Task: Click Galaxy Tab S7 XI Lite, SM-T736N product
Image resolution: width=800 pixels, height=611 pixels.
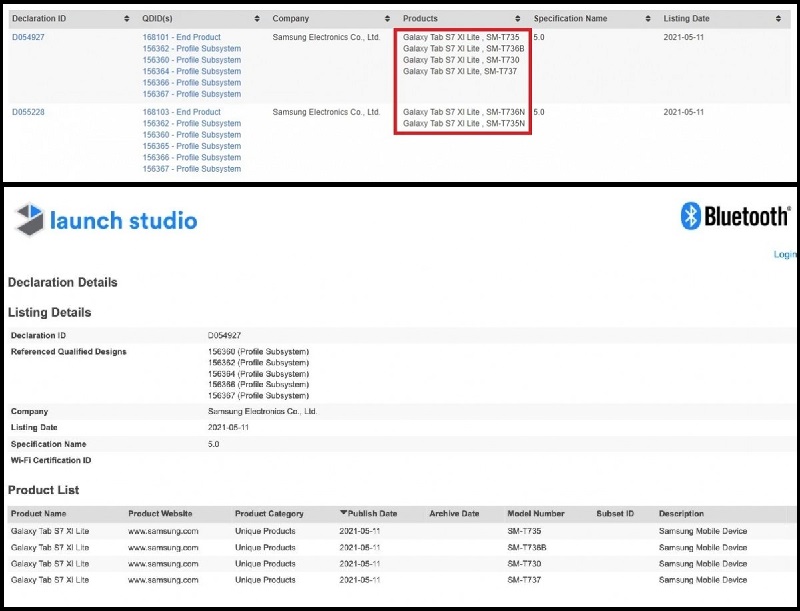Action: 464,112
